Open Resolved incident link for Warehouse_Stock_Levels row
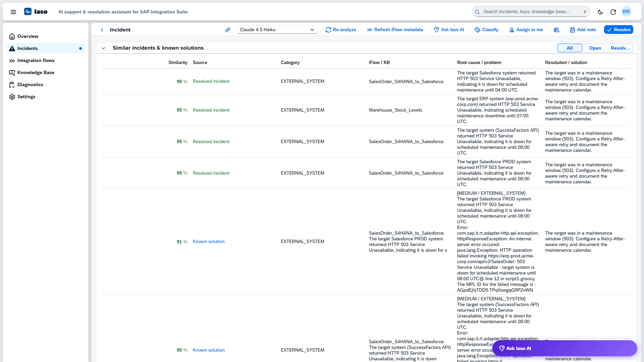Screen dimensions: 644x362 tap(211, 110)
